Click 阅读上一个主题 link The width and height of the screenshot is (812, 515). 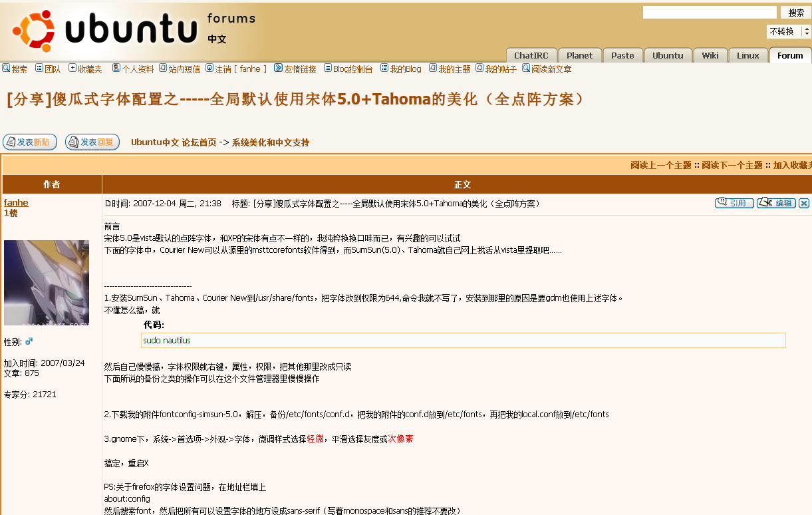[661, 165]
